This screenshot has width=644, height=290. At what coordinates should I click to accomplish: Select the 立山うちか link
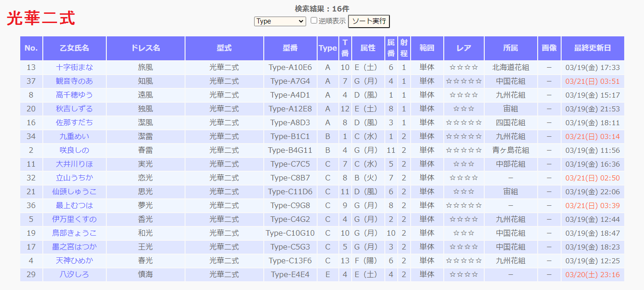(74, 178)
